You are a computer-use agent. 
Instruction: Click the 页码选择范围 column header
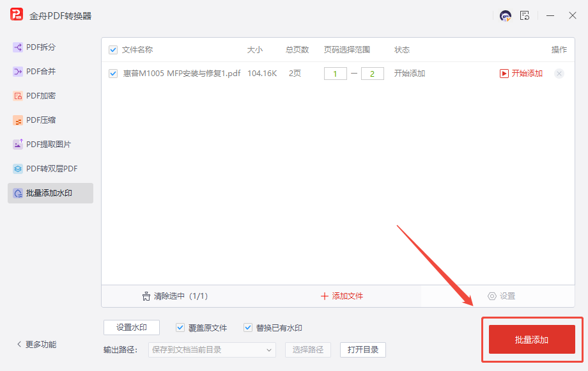pos(347,50)
